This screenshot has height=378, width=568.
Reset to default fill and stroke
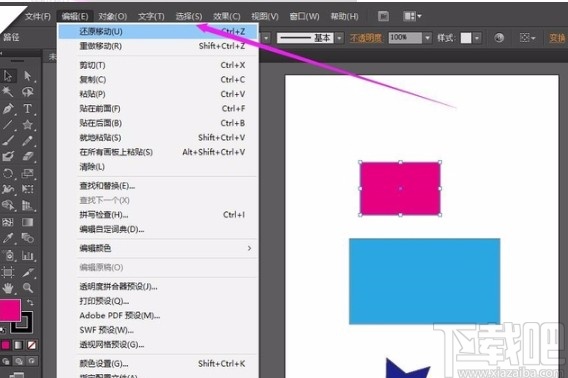click(3, 330)
